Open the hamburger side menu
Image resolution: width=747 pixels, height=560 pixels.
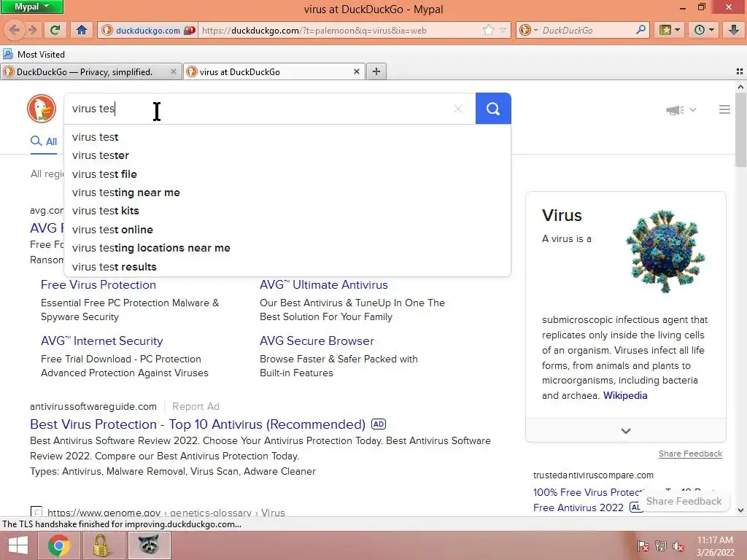tap(724, 109)
